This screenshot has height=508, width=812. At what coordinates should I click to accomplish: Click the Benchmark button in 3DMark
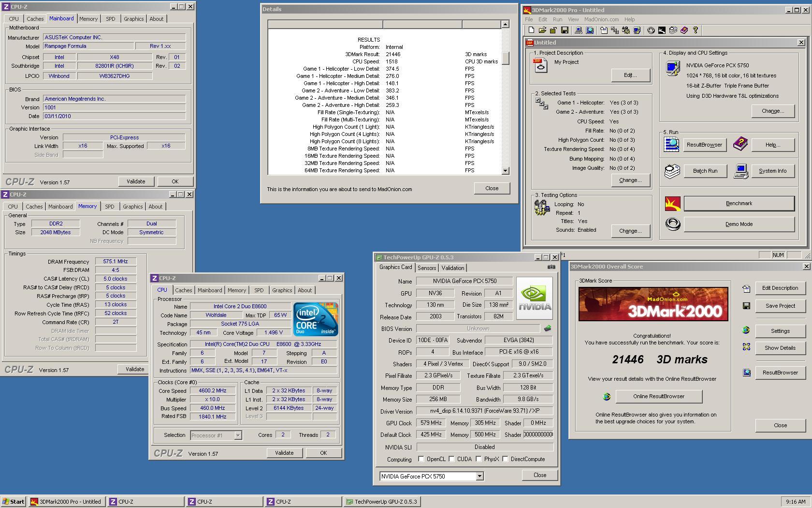(x=739, y=204)
